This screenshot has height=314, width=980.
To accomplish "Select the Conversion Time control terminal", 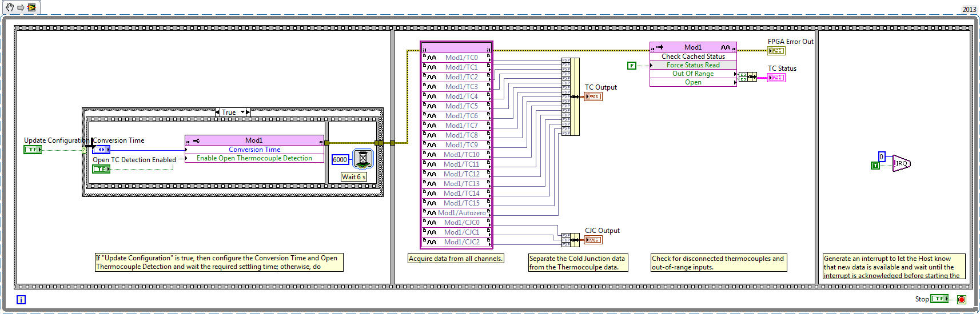I will [x=101, y=150].
